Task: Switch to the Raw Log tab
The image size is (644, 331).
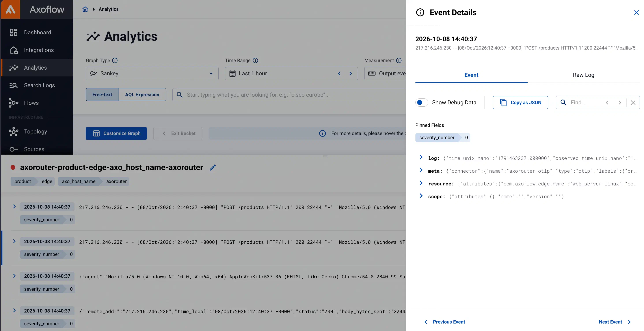Action: pos(583,75)
